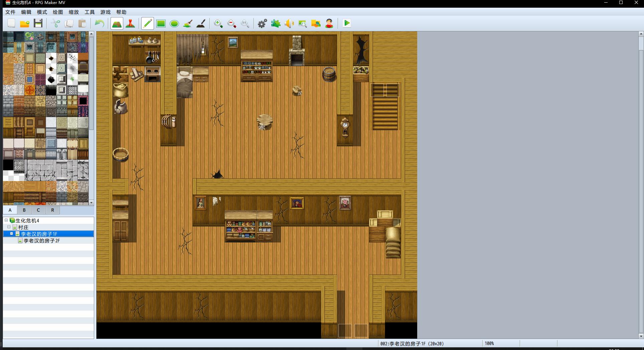This screenshot has height=350, width=644.
Task: Select the Rectangle drawing tool
Action: pyautogui.click(x=161, y=23)
